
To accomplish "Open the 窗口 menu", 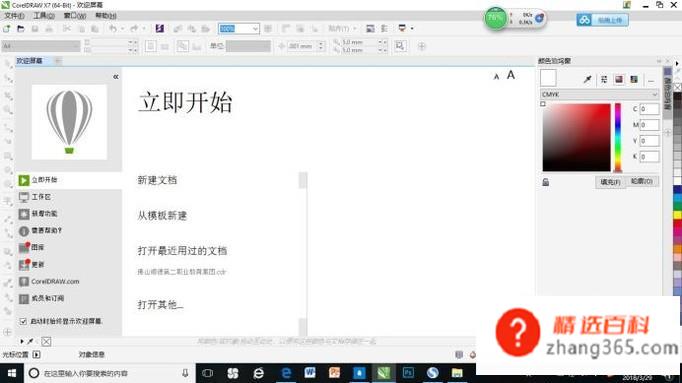I will pyautogui.click(x=75, y=16).
